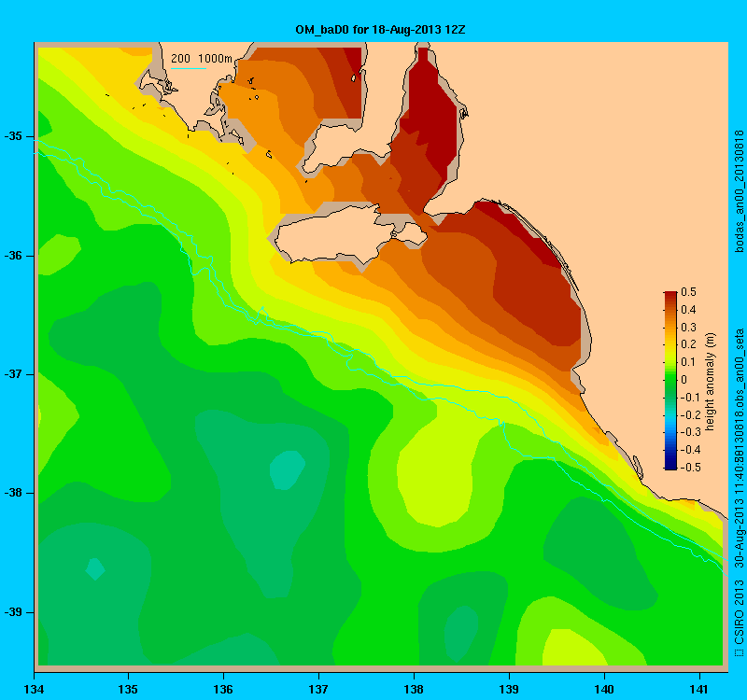Click the height anomaly color bar

(670, 381)
